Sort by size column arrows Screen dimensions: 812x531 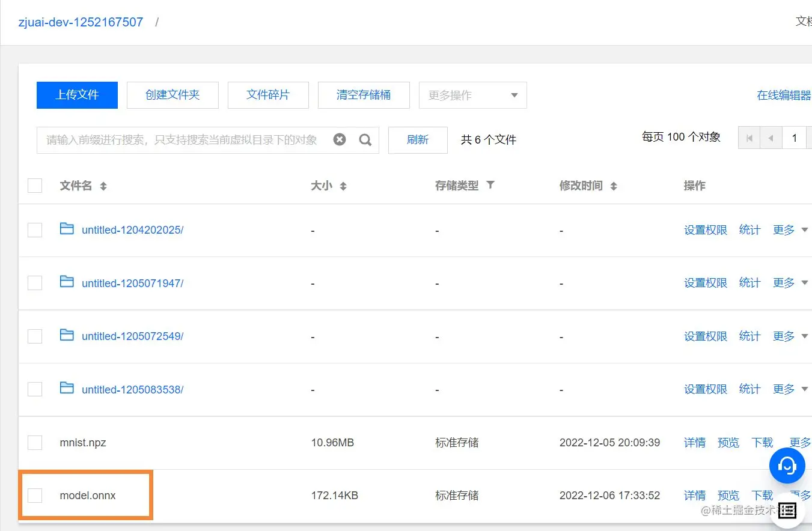click(x=343, y=186)
